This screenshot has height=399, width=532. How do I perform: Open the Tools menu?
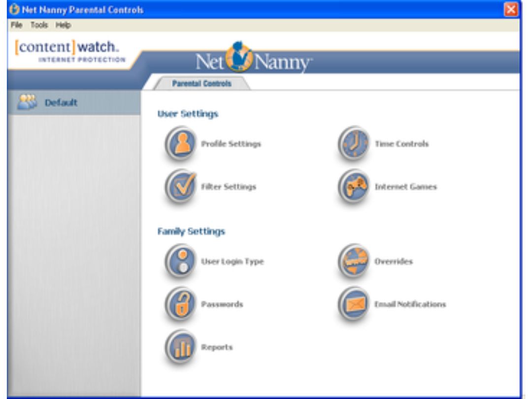(x=39, y=25)
